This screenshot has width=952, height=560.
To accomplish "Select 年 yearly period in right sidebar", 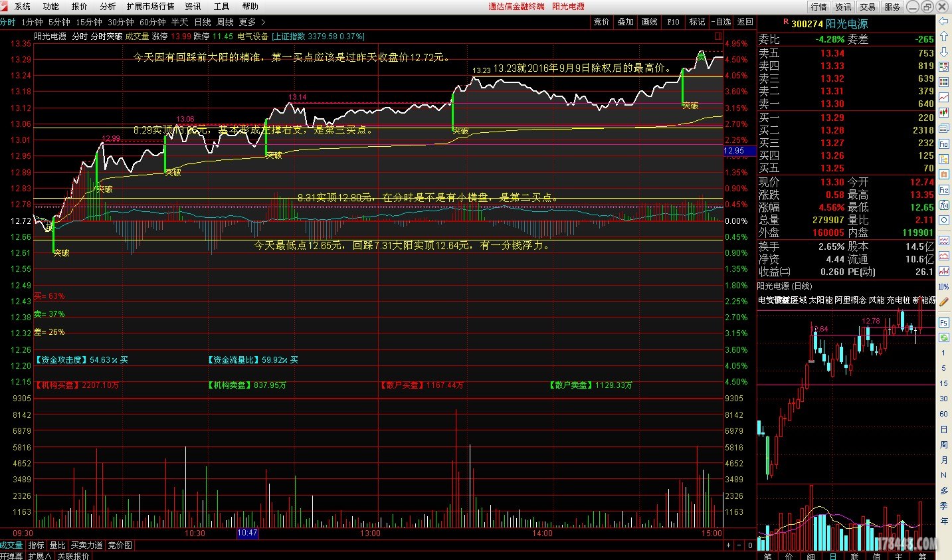I will (x=943, y=521).
